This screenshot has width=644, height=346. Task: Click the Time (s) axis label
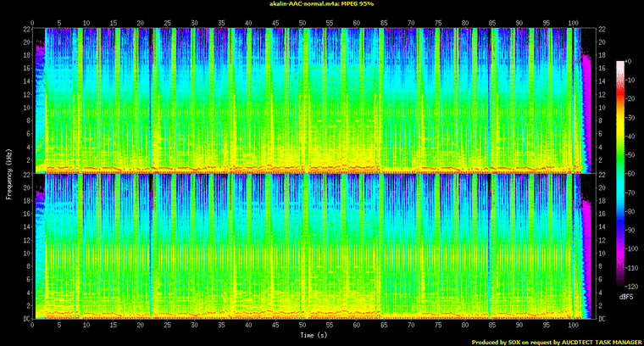click(x=311, y=338)
